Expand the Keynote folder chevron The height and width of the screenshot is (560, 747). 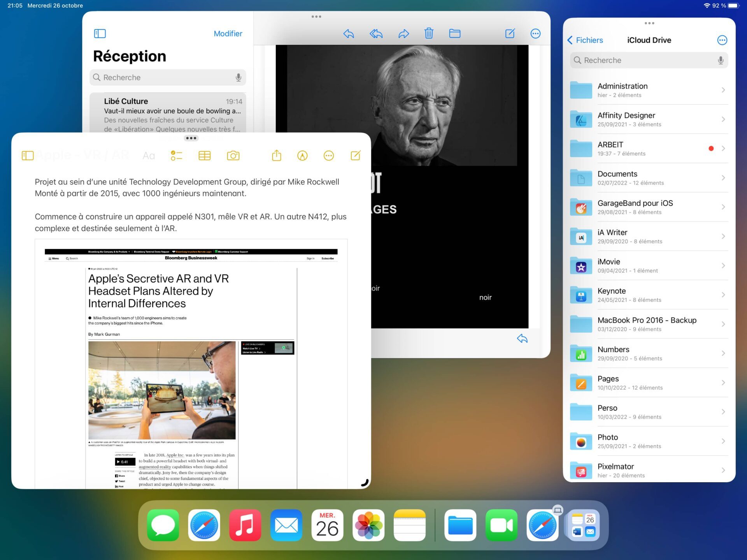[723, 295]
